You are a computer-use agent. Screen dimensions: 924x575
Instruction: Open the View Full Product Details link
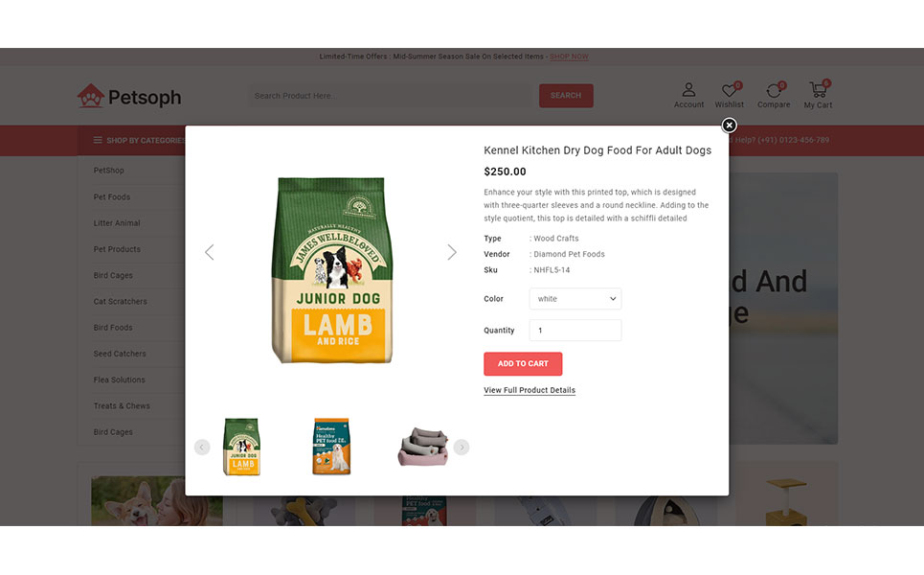tap(530, 390)
